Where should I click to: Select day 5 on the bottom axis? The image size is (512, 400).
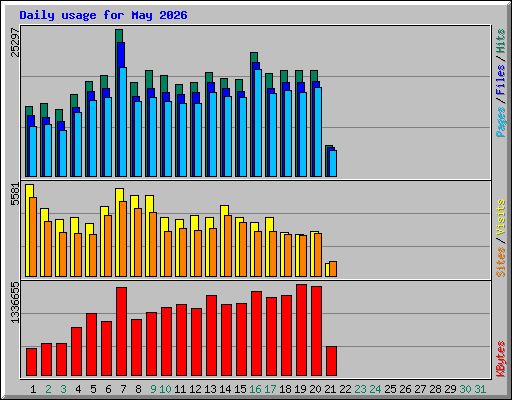pos(93,389)
